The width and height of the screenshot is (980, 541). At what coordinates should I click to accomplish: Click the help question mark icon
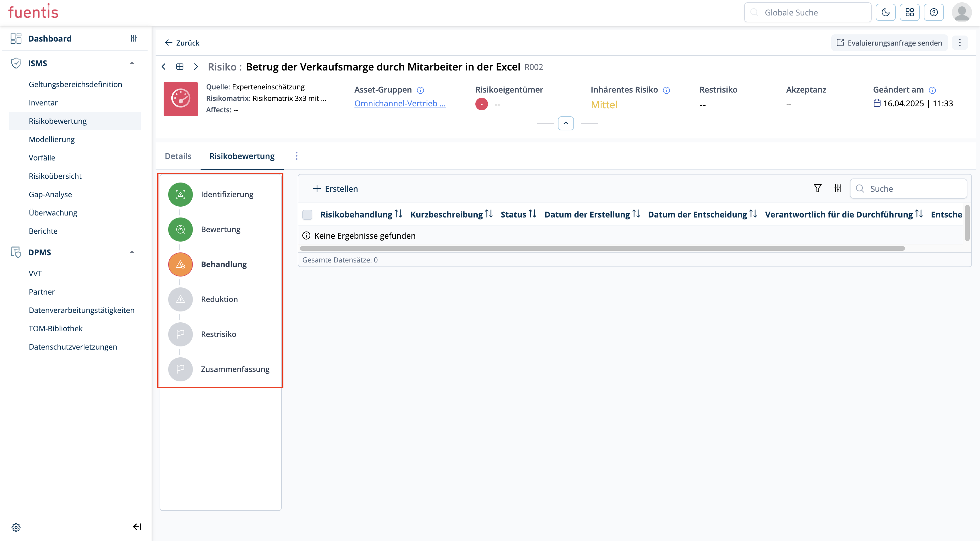[933, 13]
